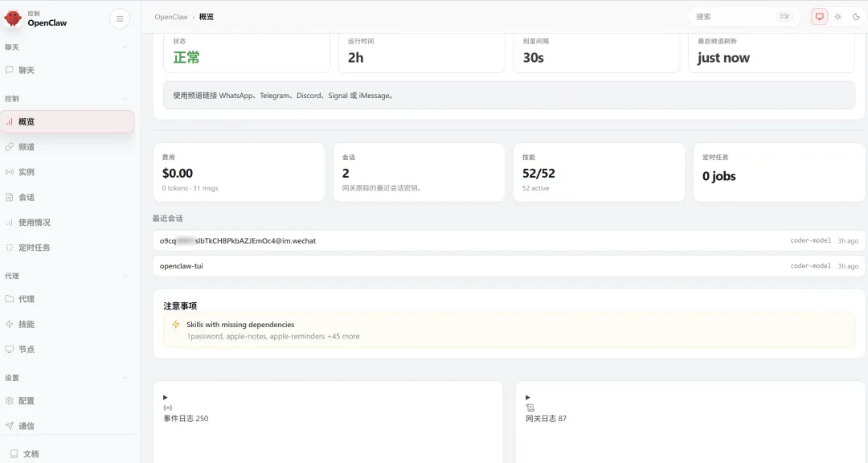Switch to light theme sun toggle
The width and height of the screenshot is (868, 463).
837,17
